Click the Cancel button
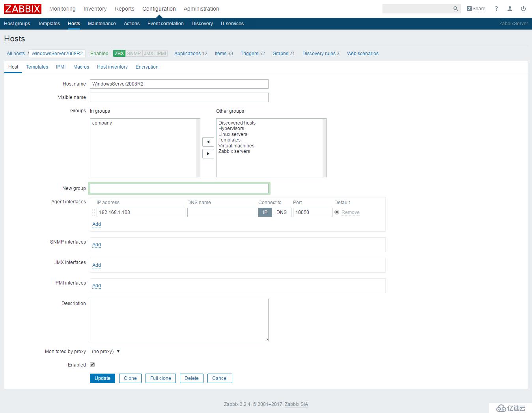The height and width of the screenshot is (413, 532). [220, 378]
